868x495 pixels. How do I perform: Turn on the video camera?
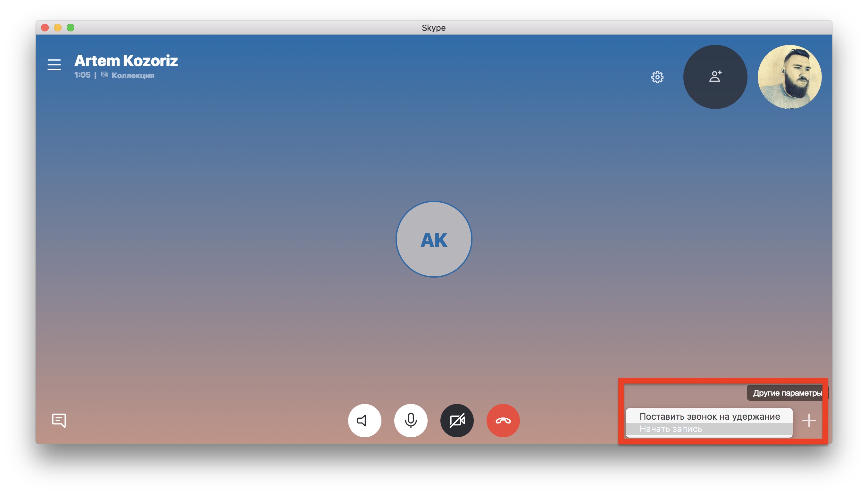[x=457, y=421]
